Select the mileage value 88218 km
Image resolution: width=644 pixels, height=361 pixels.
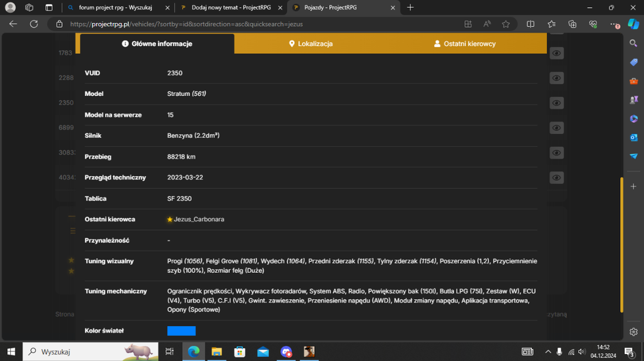(181, 157)
